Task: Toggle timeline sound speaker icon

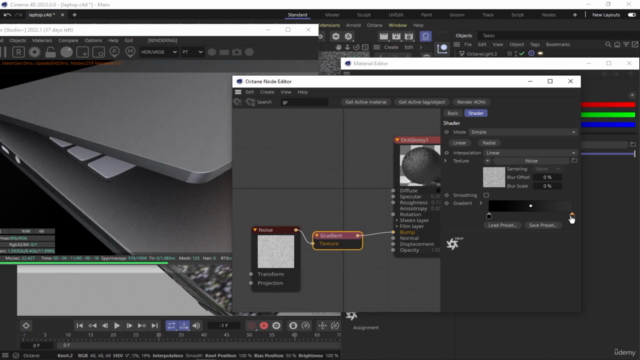Action: pyautogui.click(x=196, y=326)
